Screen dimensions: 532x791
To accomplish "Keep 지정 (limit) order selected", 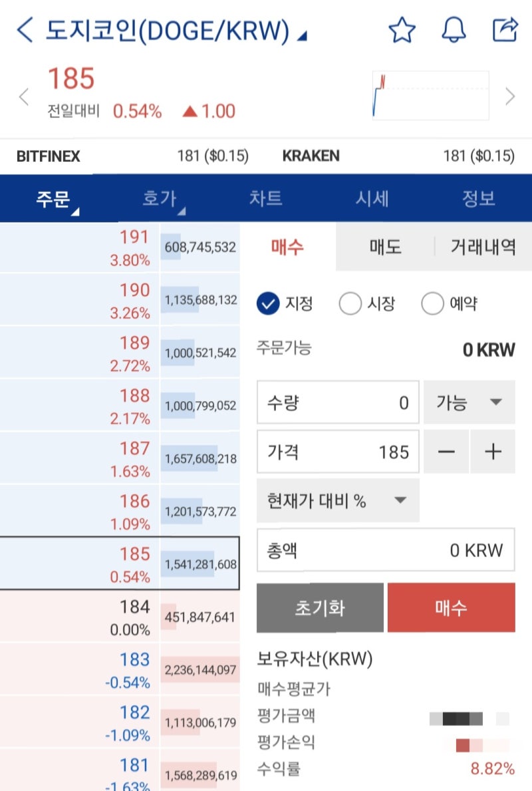I will [269, 303].
